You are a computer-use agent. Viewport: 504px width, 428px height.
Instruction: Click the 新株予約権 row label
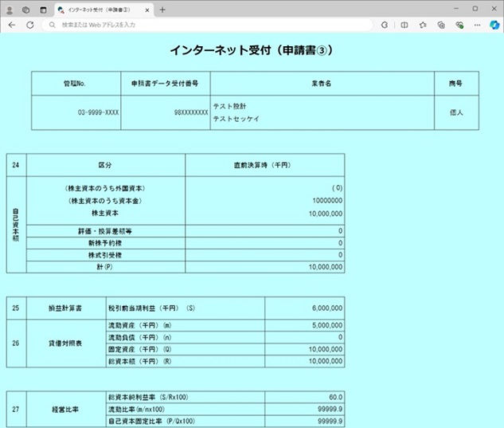click(x=105, y=243)
